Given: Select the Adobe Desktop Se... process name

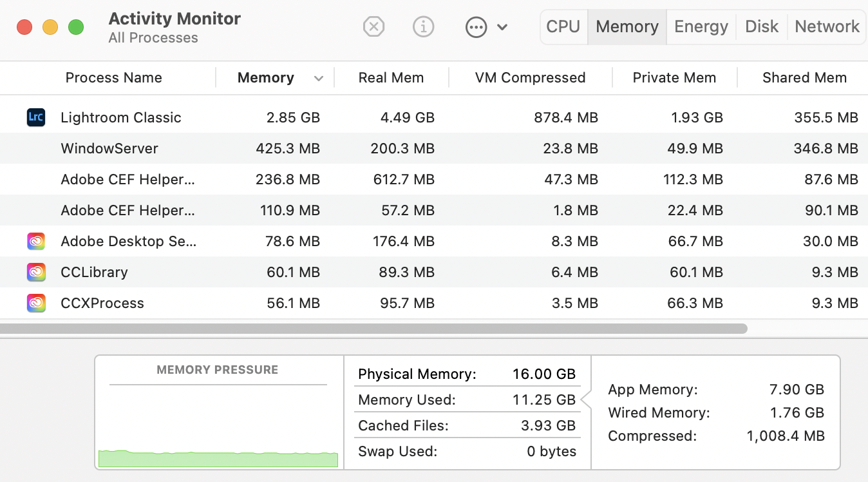Looking at the screenshot, I should [x=129, y=241].
